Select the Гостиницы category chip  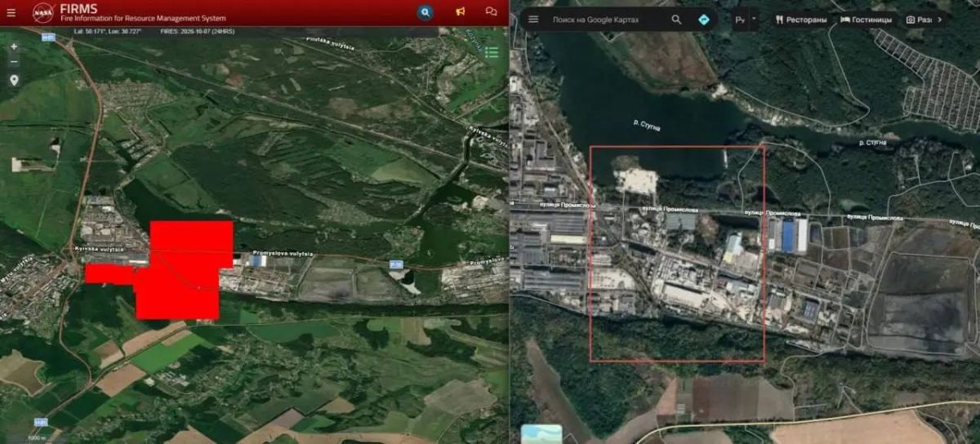866,20
